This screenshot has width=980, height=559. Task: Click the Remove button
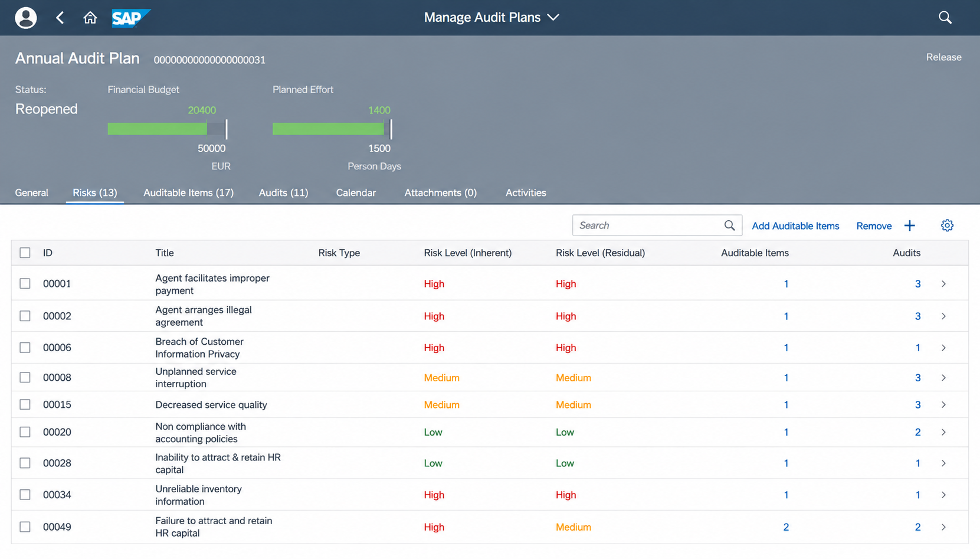coord(874,225)
